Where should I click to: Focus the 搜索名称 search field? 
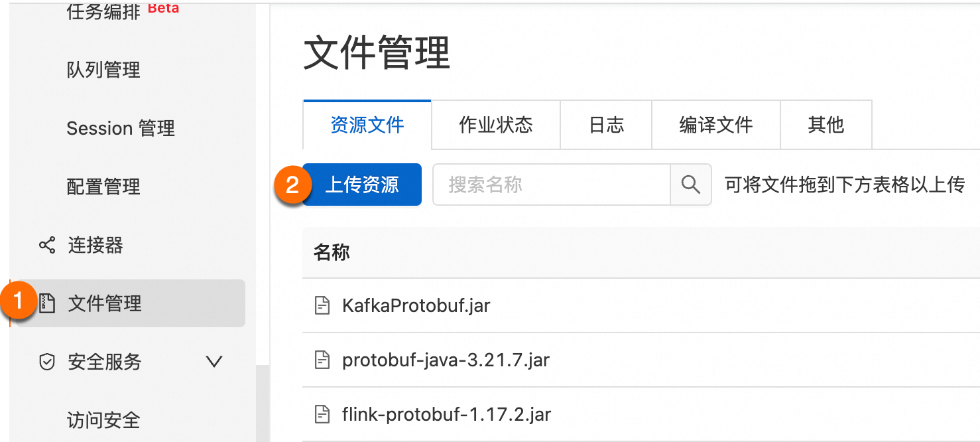tap(552, 184)
